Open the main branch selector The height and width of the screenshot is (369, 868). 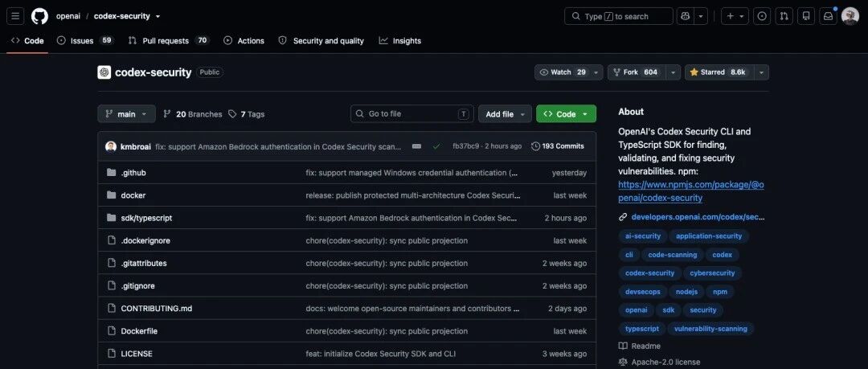[126, 113]
